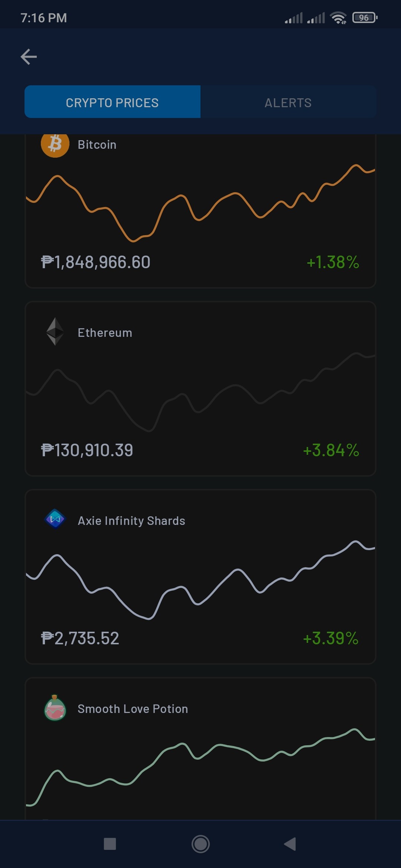Image resolution: width=401 pixels, height=868 pixels.
Task: Tap the Bitcoin +1.38% change
Action: click(x=333, y=262)
